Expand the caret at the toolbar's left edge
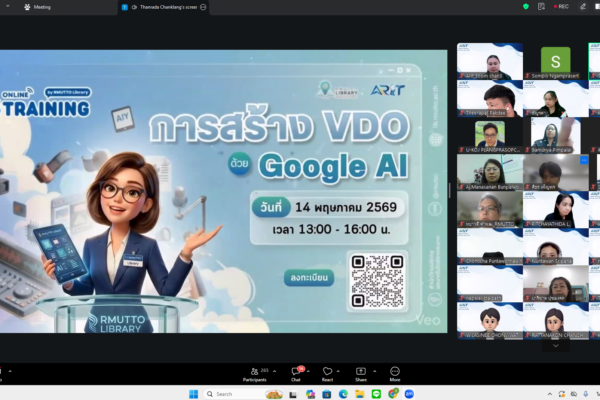The height and width of the screenshot is (400, 600). (10, 371)
